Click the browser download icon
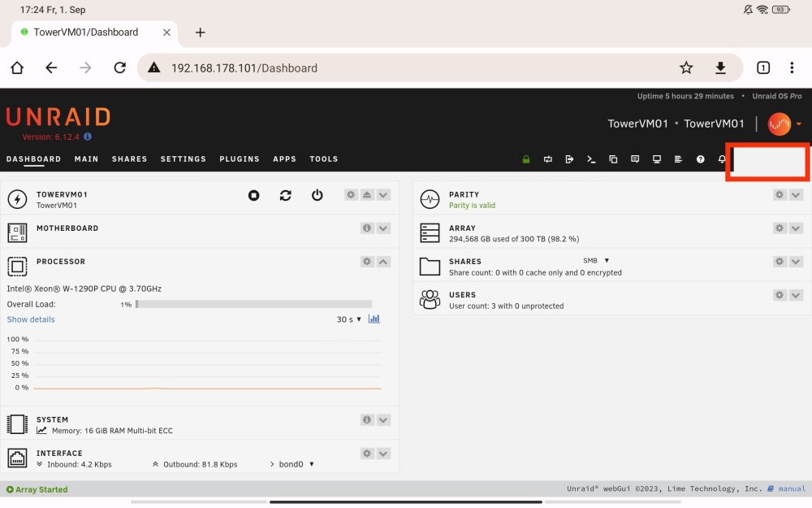This screenshot has width=812, height=508. coord(720,68)
